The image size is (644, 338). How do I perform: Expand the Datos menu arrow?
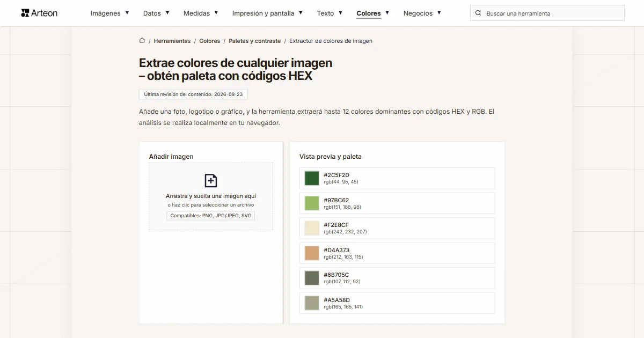pyautogui.click(x=167, y=12)
